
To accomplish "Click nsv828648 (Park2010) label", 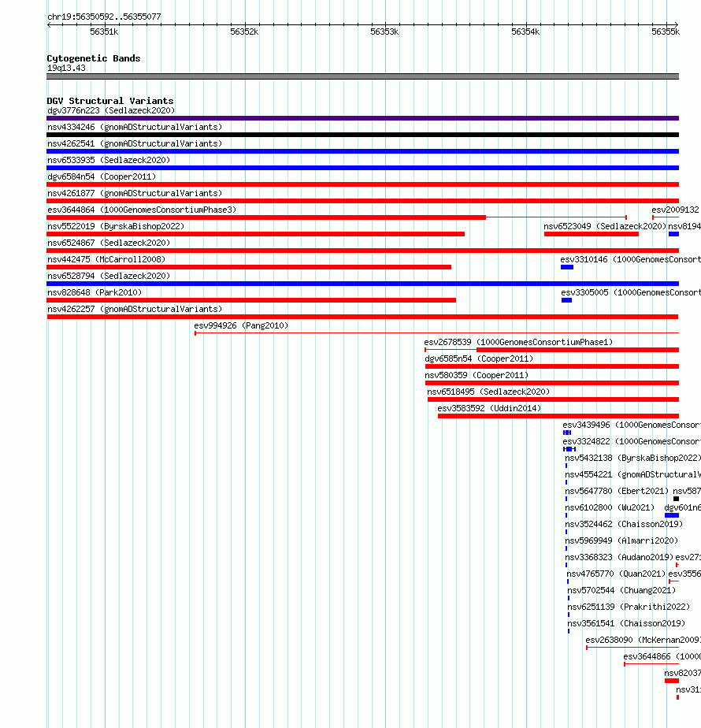I will (95, 292).
